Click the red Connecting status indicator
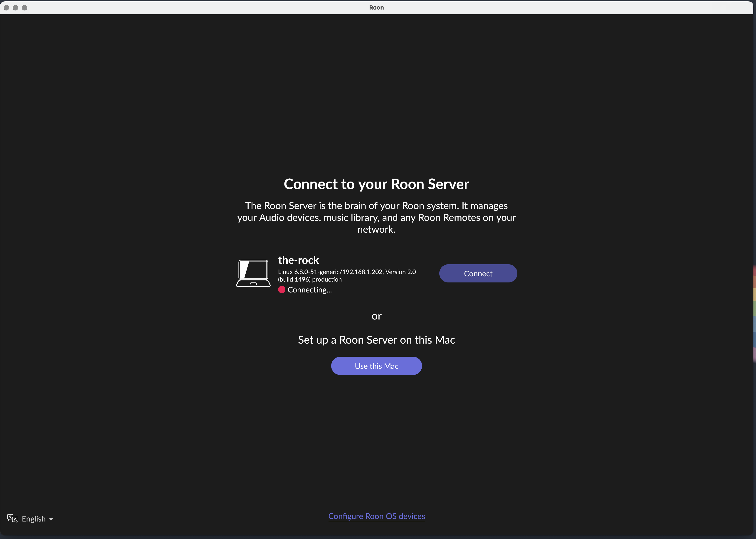This screenshot has width=756, height=539. tap(282, 290)
